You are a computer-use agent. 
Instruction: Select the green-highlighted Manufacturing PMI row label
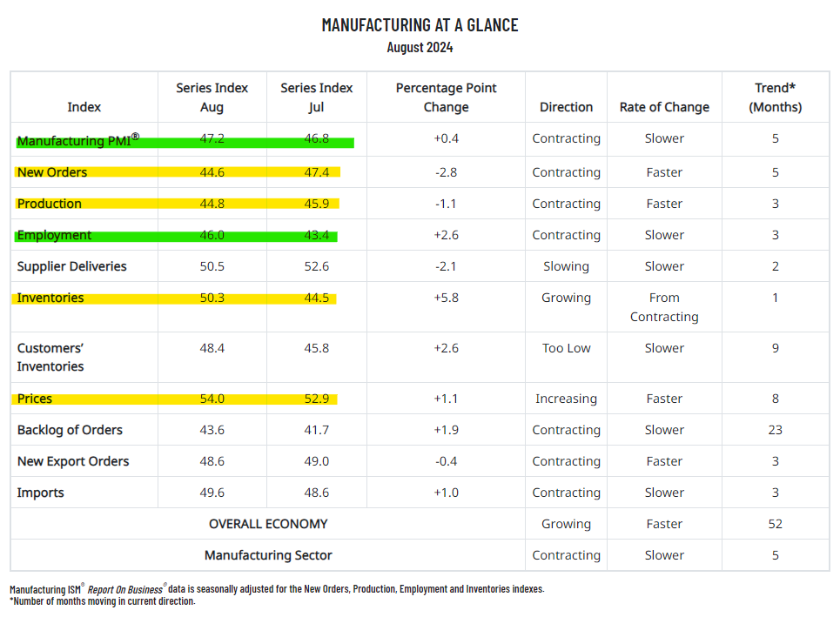click(x=77, y=139)
